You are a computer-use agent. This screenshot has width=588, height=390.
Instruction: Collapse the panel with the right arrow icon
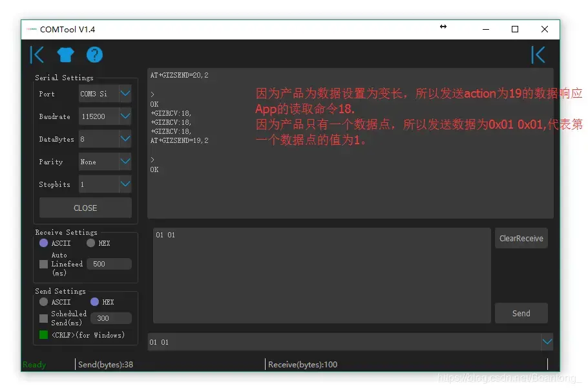538,55
